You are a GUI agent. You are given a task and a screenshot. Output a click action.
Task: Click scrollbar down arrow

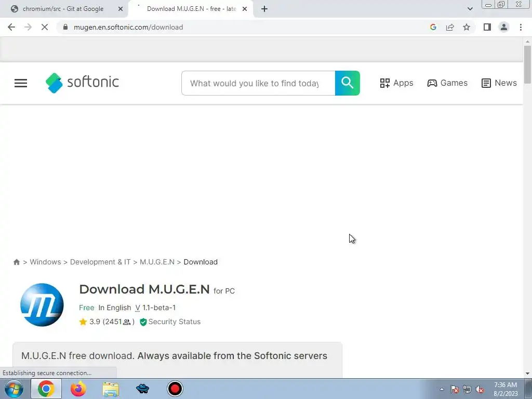click(527, 373)
